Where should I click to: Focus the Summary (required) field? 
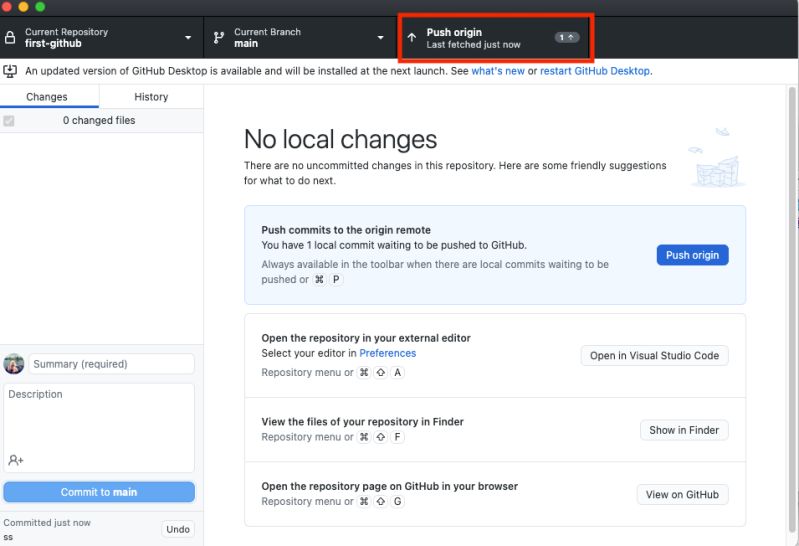pyautogui.click(x=111, y=364)
